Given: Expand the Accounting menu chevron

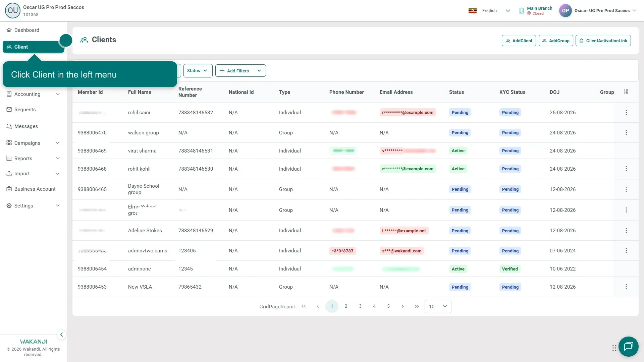Looking at the screenshot, I should pos(58,94).
